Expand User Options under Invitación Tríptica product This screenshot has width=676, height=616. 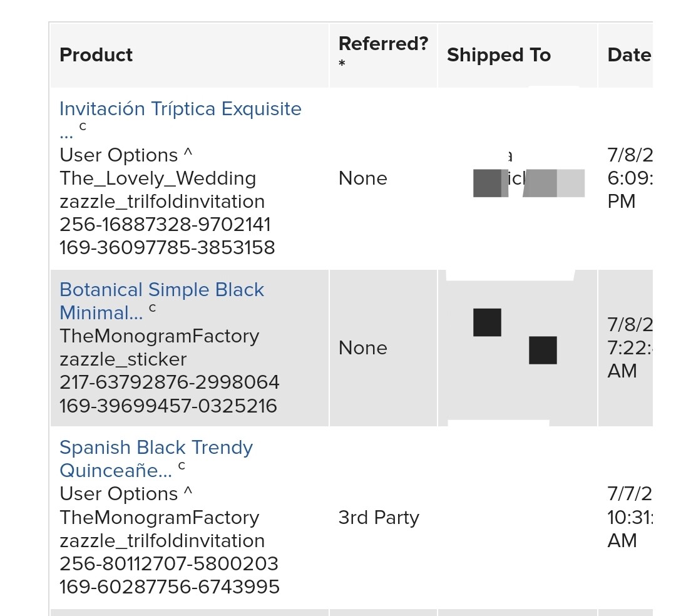[126, 155]
